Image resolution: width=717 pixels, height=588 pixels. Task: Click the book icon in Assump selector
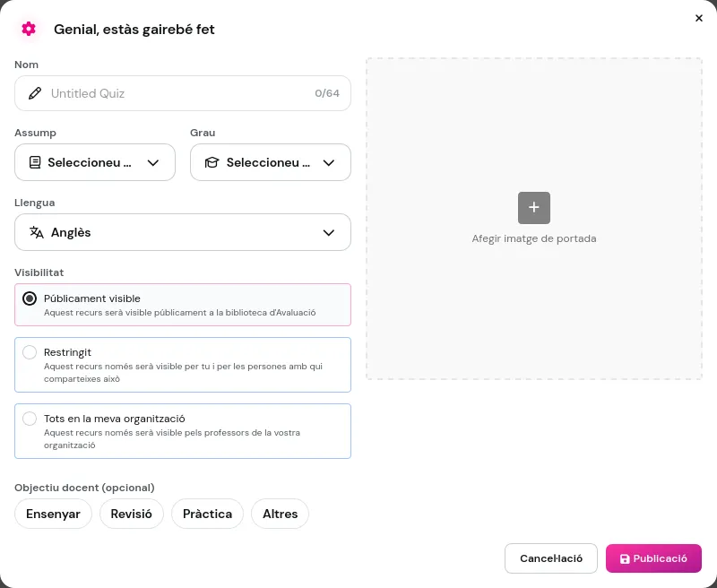click(35, 162)
